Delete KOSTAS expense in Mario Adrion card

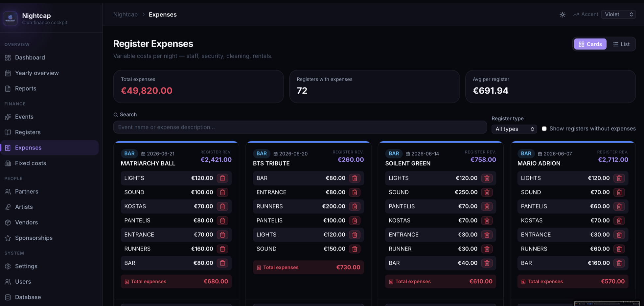[x=619, y=221]
